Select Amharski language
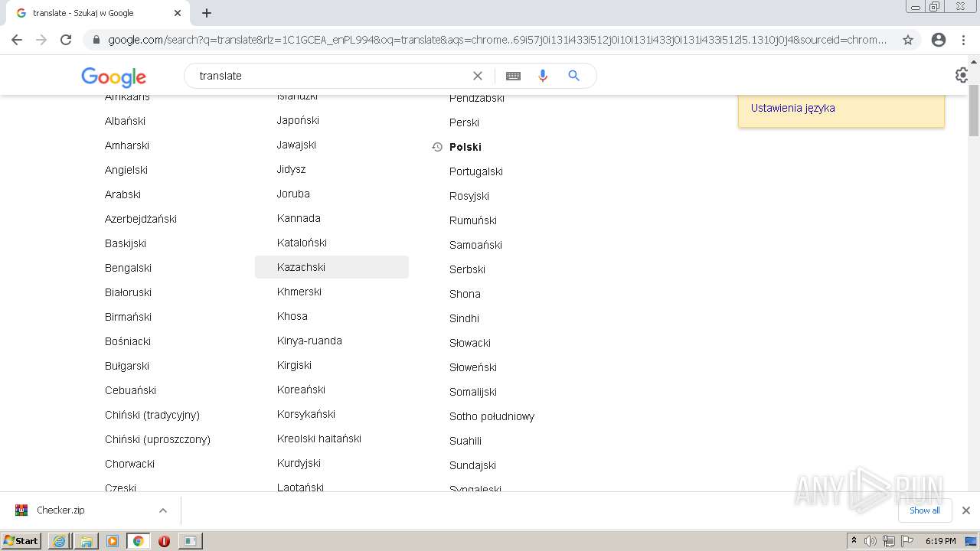The height and width of the screenshot is (551, 980). 127,145
